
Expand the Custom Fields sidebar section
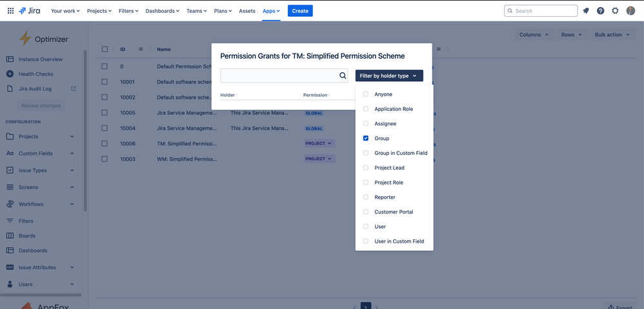(x=72, y=154)
